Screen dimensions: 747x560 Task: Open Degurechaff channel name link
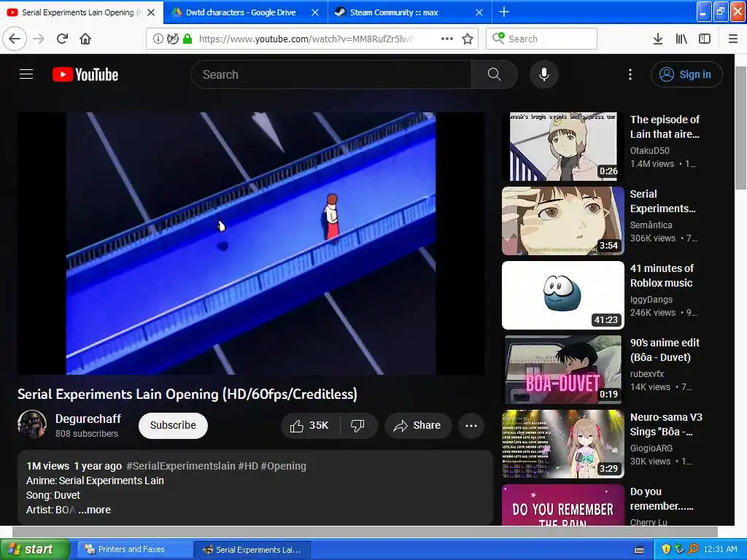click(x=88, y=419)
